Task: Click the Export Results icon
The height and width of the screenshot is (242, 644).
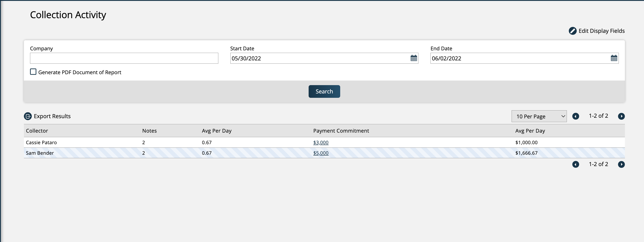Action: [x=28, y=116]
